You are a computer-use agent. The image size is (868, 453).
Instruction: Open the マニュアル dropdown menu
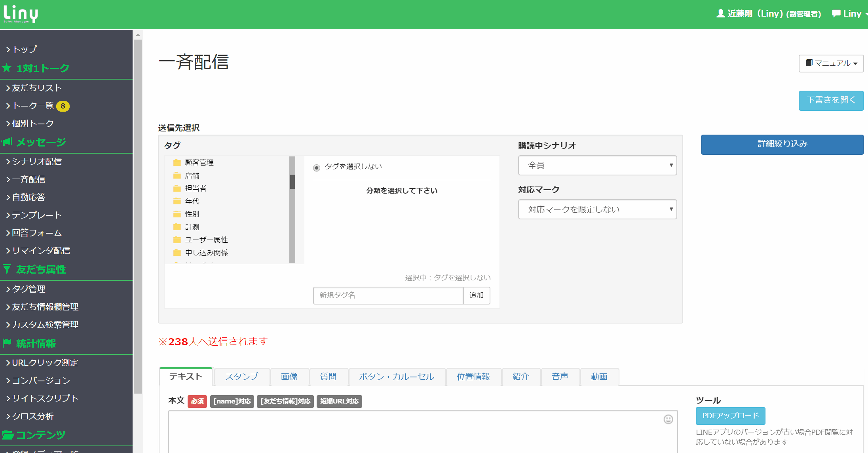pyautogui.click(x=831, y=63)
